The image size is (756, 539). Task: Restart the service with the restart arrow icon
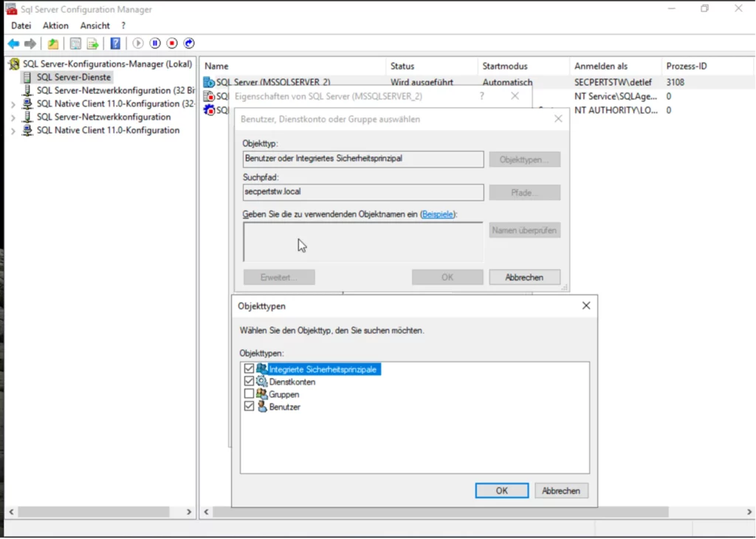tap(189, 44)
